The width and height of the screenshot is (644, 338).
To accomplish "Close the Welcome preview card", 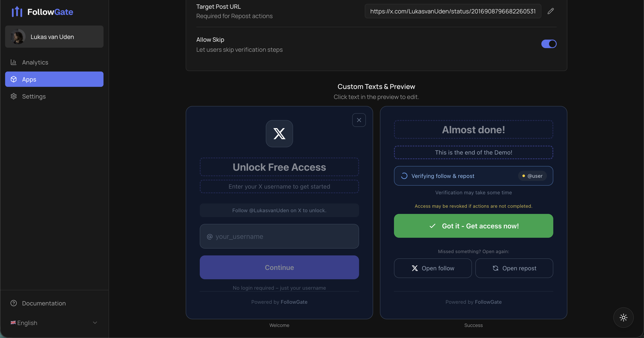I will click(x=359, y=120).
